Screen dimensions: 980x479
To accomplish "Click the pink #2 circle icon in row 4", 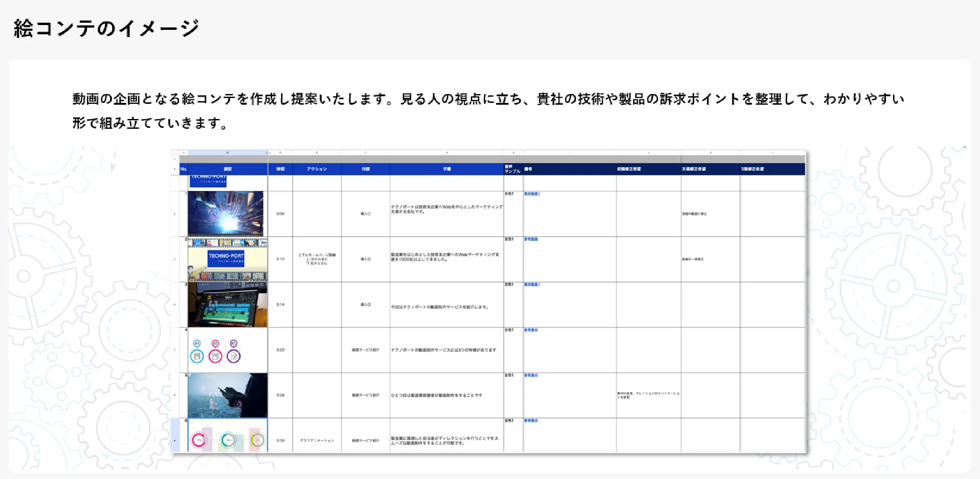I will [x=215, y=356].
